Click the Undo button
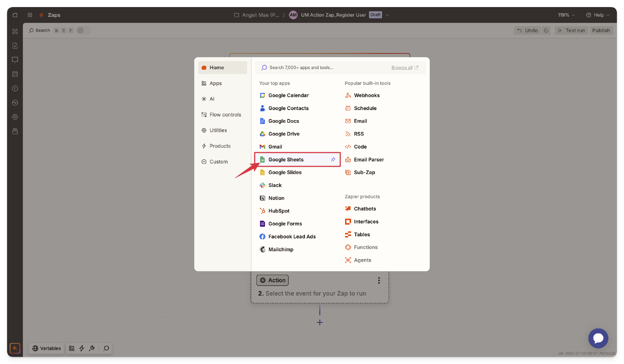This screenshot has width=624, height=364. pyautogui.click(x=527, y=30)
